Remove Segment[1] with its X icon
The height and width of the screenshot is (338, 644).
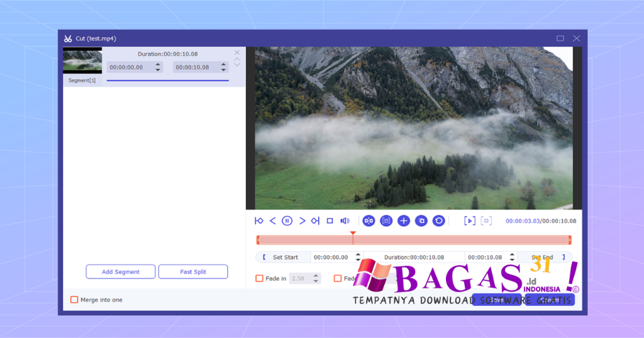237,53
